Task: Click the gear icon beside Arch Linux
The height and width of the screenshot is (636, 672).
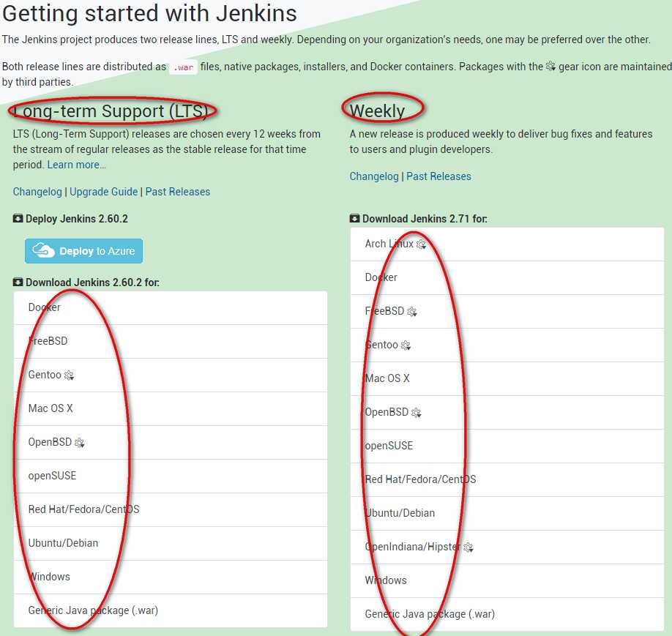Action: (422, 244)
